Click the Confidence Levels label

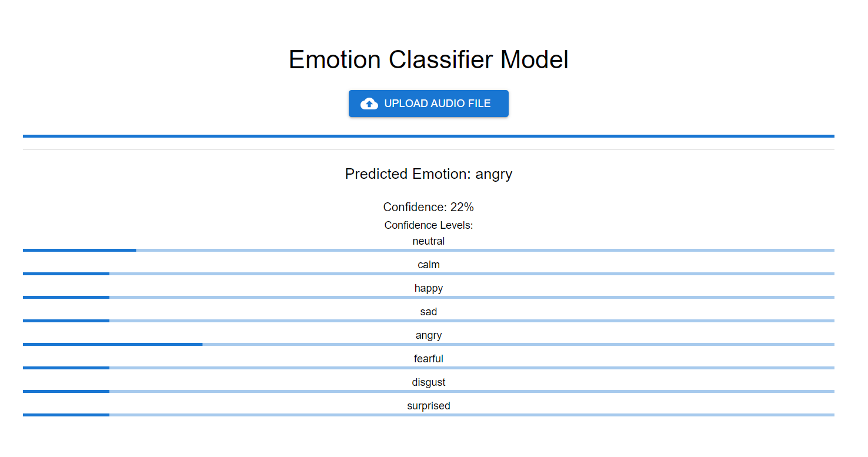pos(429,225)
